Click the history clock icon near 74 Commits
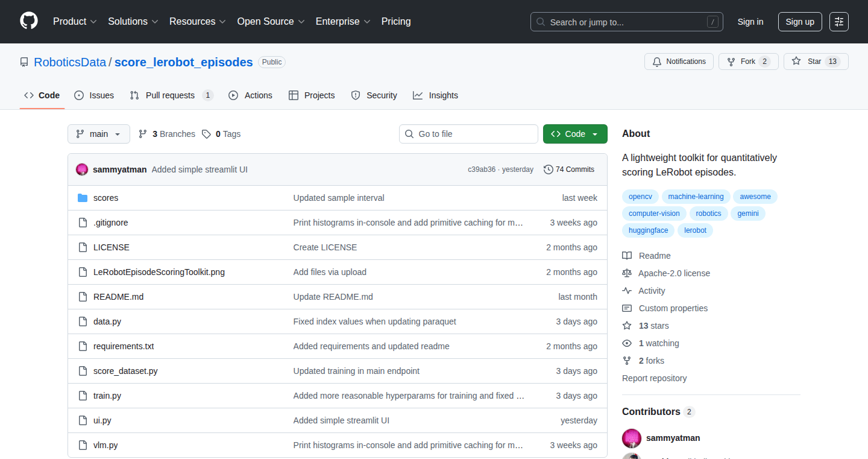This screenshot has height=459, width=868. [x=548, y=169]
